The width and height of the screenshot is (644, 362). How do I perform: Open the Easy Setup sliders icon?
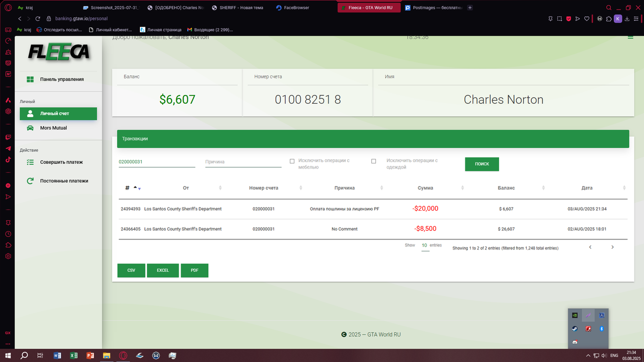[637, 19]
